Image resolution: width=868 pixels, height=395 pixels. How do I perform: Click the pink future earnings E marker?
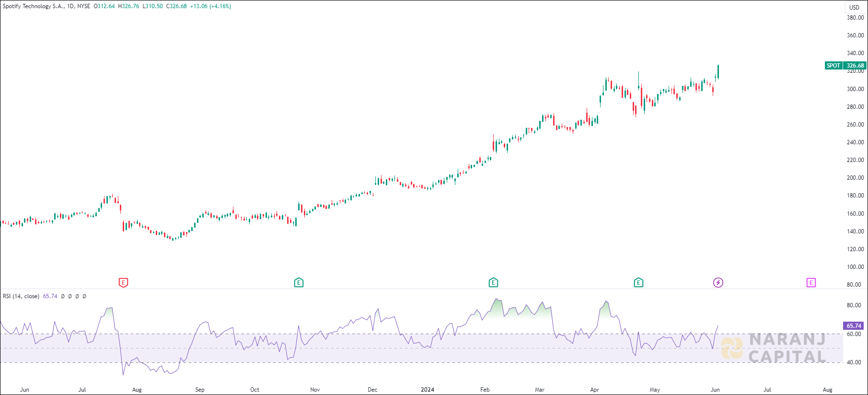(811, 283)
